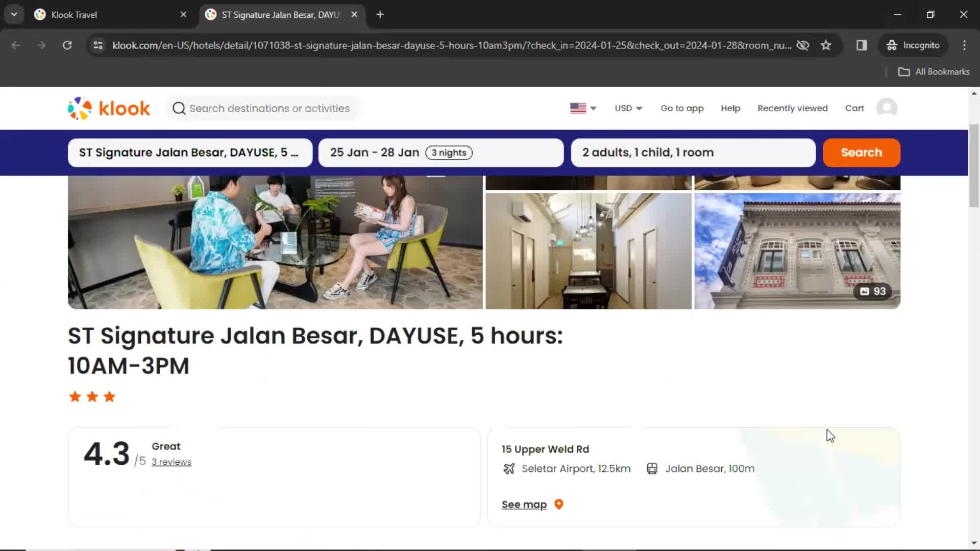Click the 4.3 rating score
The image size is (980, 551).
[107, 454]
